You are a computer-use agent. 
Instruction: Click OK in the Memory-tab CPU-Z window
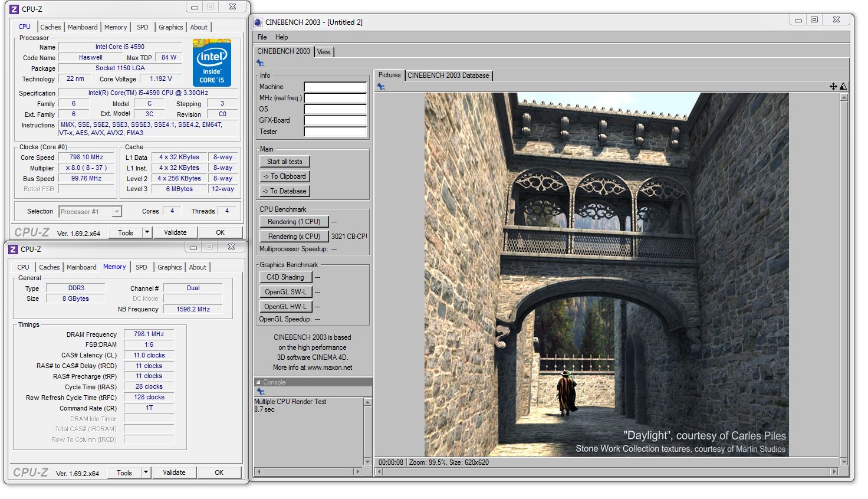(x=219, y=472)
